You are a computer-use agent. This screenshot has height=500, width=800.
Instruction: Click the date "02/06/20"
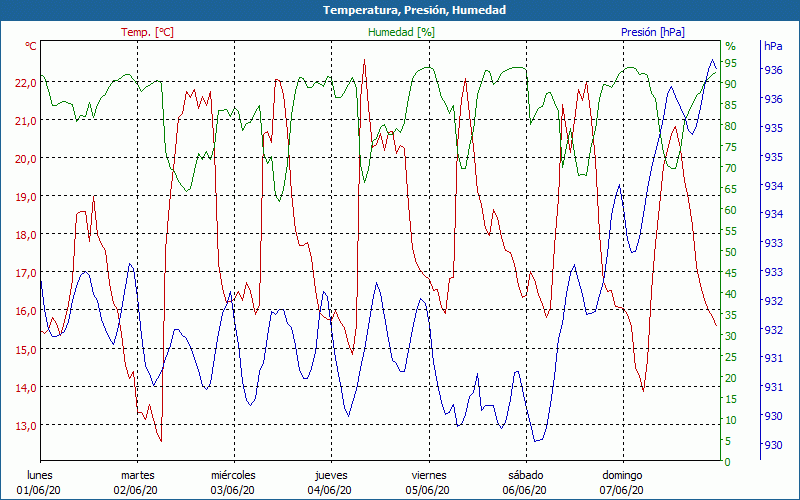136,490
